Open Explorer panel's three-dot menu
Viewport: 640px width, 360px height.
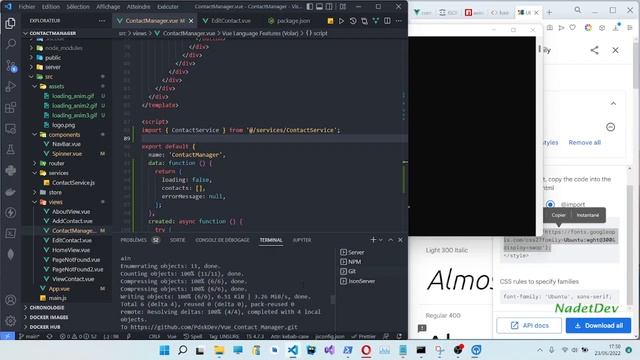[102, 20]
